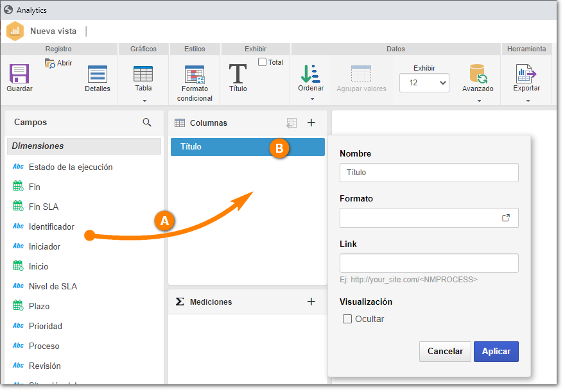This screenshot has width=565, height=392.
Task: Select the Prioridad field
Action: (46, 326)
